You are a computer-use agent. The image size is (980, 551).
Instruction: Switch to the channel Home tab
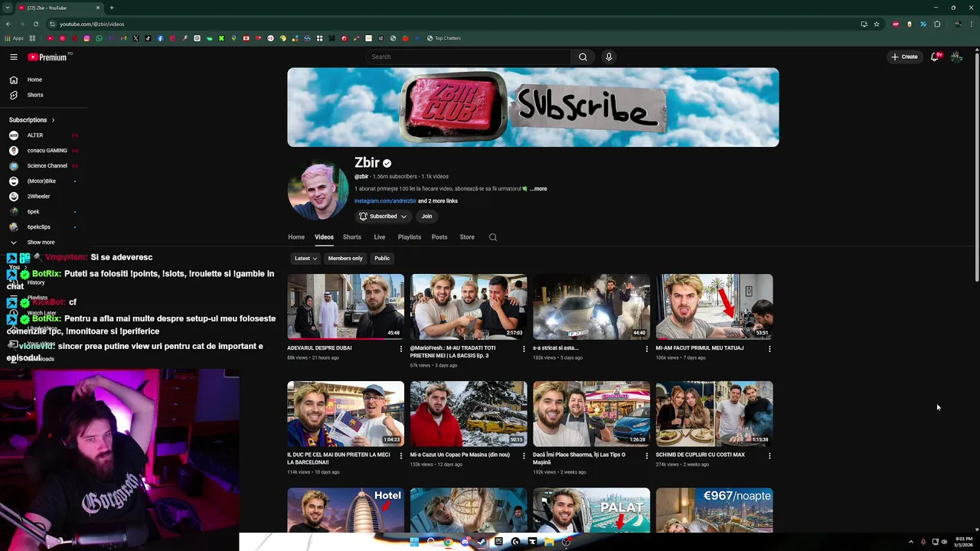(296, 237)
